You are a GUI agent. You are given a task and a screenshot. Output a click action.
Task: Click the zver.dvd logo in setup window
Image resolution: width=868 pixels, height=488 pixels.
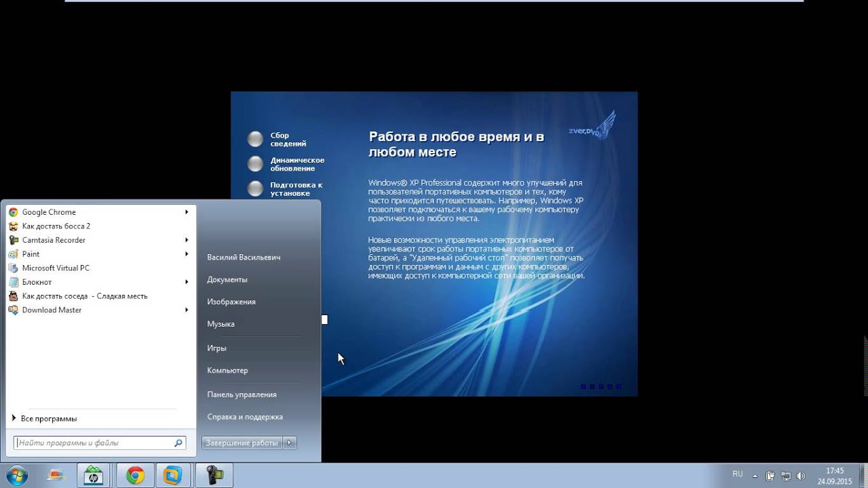(x=592, y=125)
